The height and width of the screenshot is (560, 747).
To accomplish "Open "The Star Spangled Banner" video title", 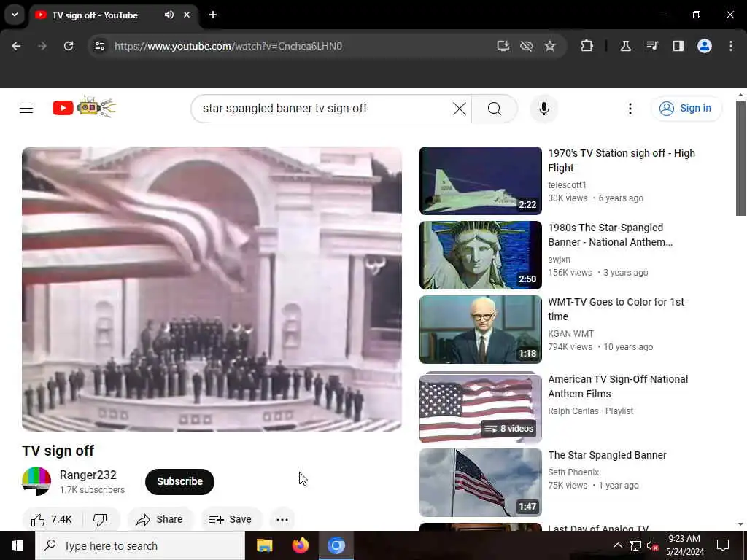I will coord(607,455).
